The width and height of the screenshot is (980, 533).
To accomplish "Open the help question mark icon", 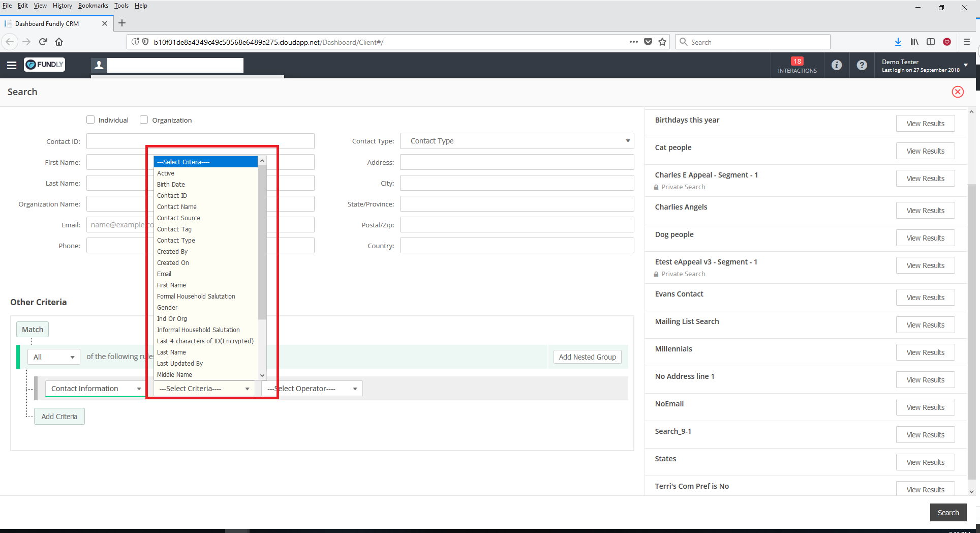I will click(862, 65).
